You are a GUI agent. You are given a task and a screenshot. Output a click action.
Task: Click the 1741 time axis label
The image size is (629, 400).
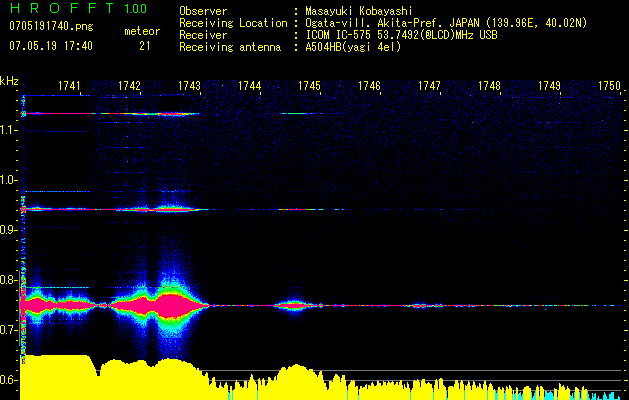[69, 85]
